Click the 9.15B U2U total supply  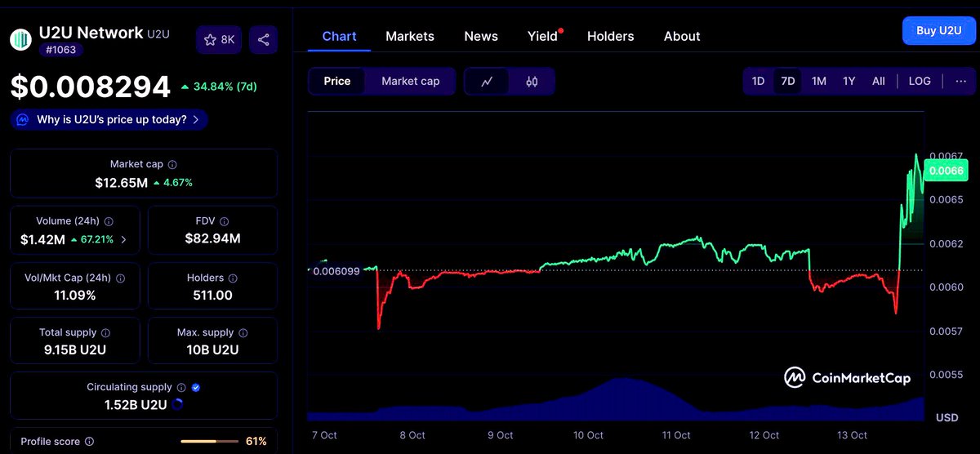point(74,350)
